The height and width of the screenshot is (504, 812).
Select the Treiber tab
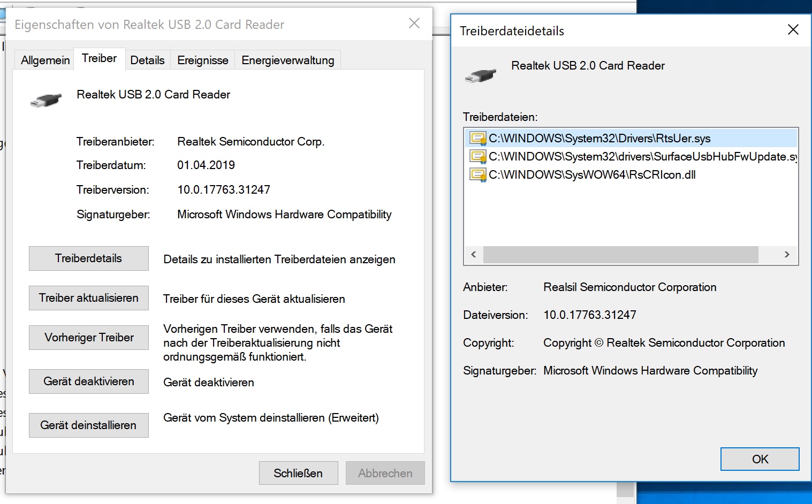[100, 58]
